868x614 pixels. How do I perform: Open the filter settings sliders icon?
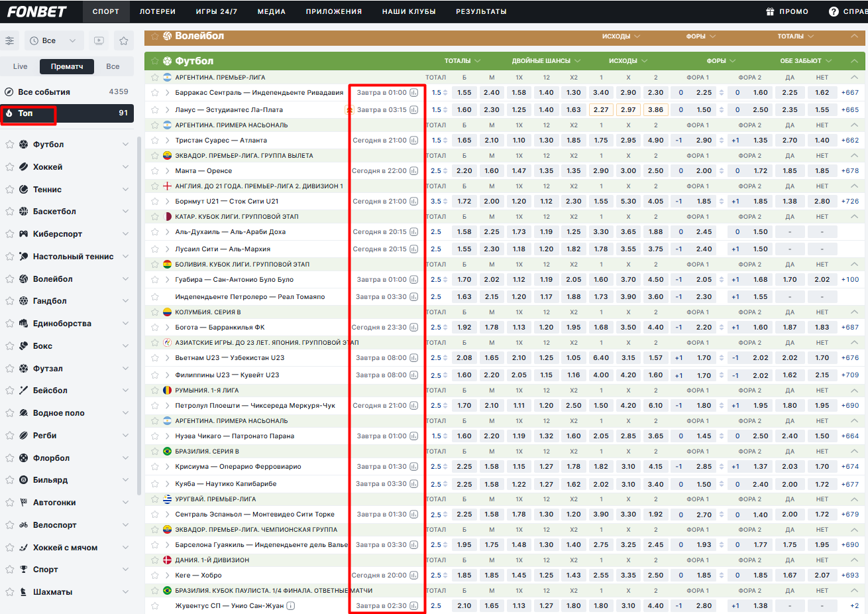(9, 40)
